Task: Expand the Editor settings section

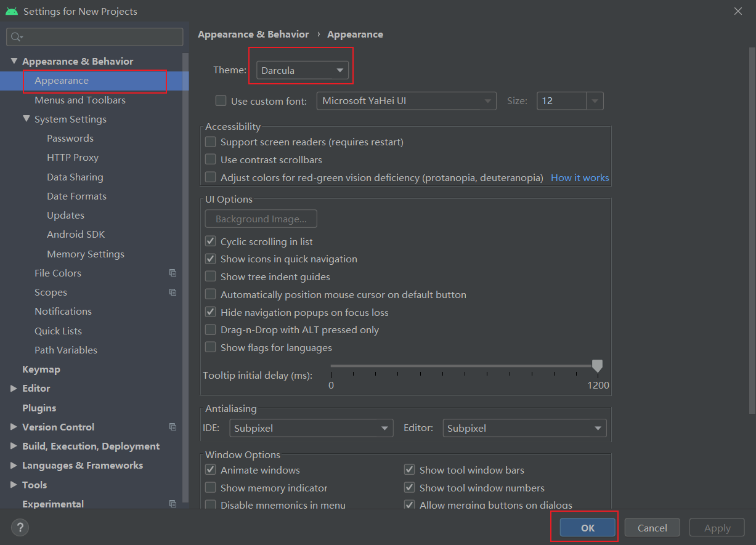Action: [14, 388]
